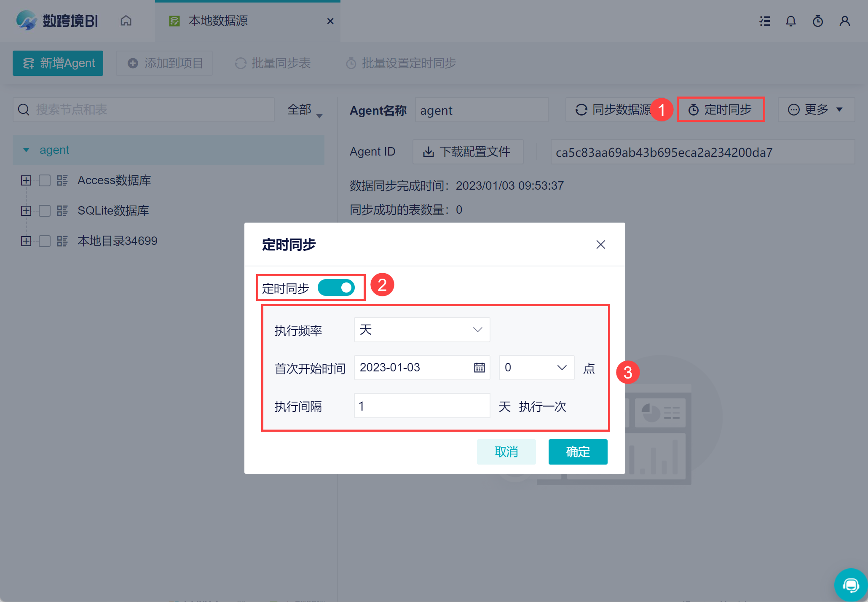Screen dimensions: 868x602
Task: Click the calendar icon in date field
Action: pyautogui.click(x=479, y=368)
